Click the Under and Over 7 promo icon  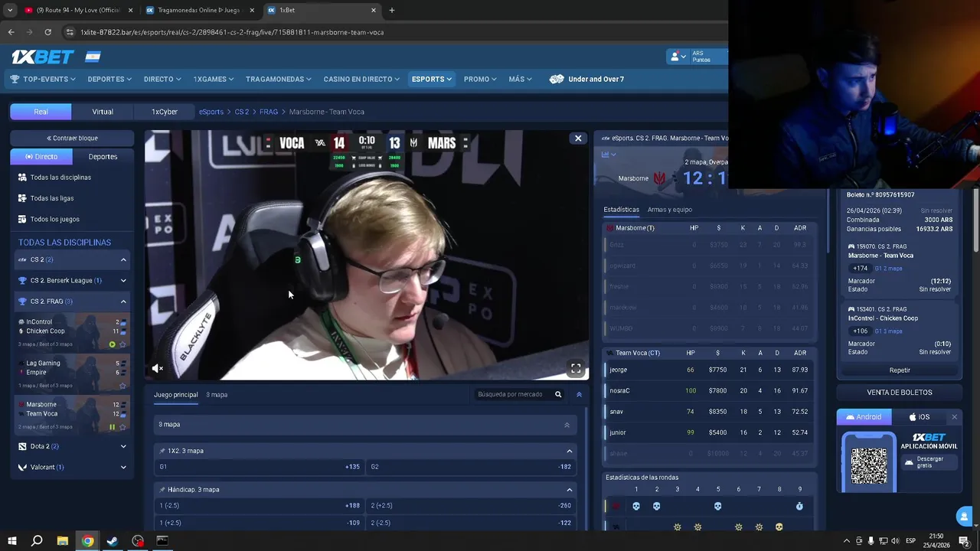click(557, 79)
